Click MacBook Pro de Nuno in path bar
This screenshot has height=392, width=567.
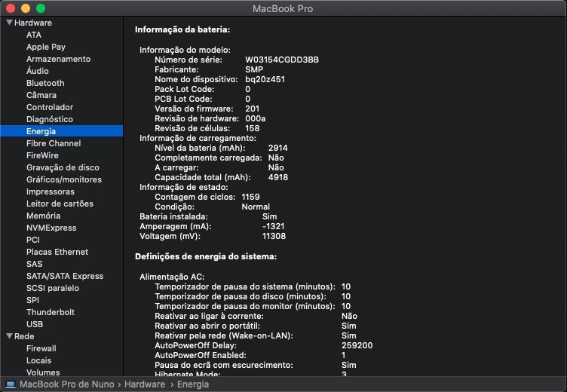(x=67, y=384)
